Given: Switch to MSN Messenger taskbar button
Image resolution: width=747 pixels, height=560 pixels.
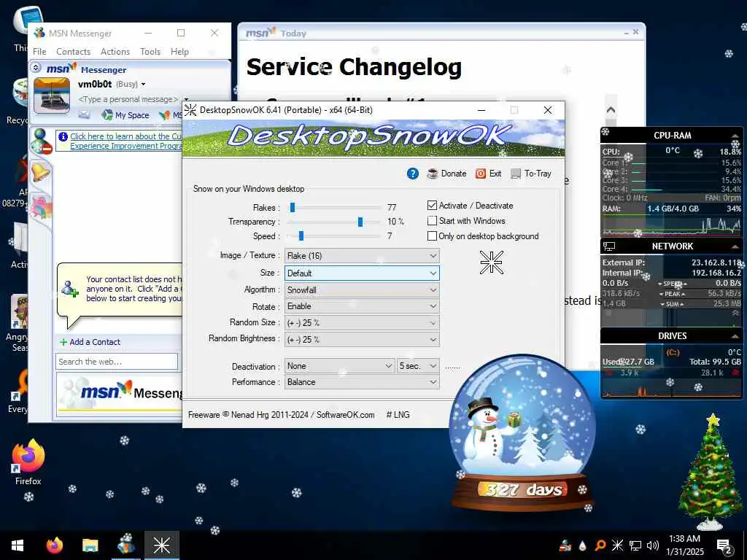Looking at the screenshot, I should 126,545.
